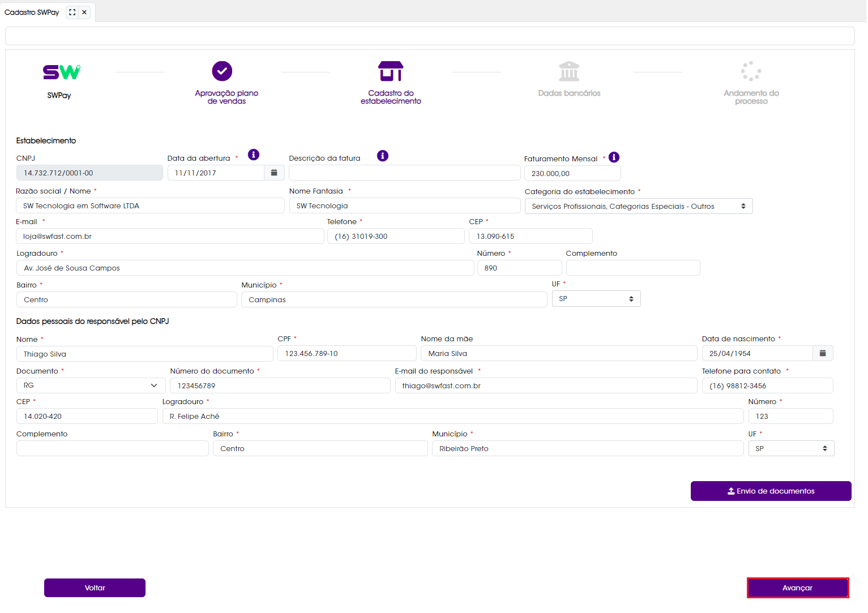868x613 pixels.
Task: Open calendar picker for Data da abertura
Action: [x=274, y=173]
